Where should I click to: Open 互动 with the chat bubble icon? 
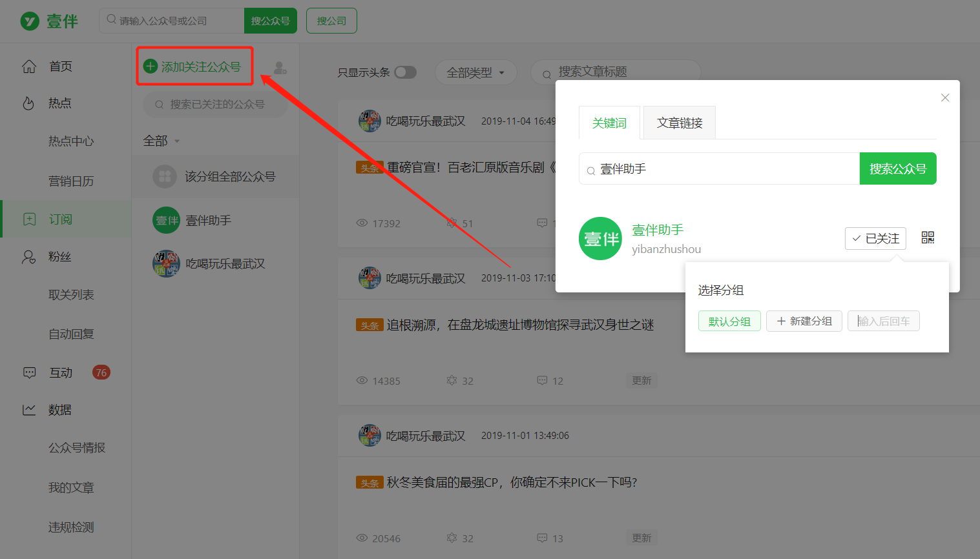click(x=29, y=372)
